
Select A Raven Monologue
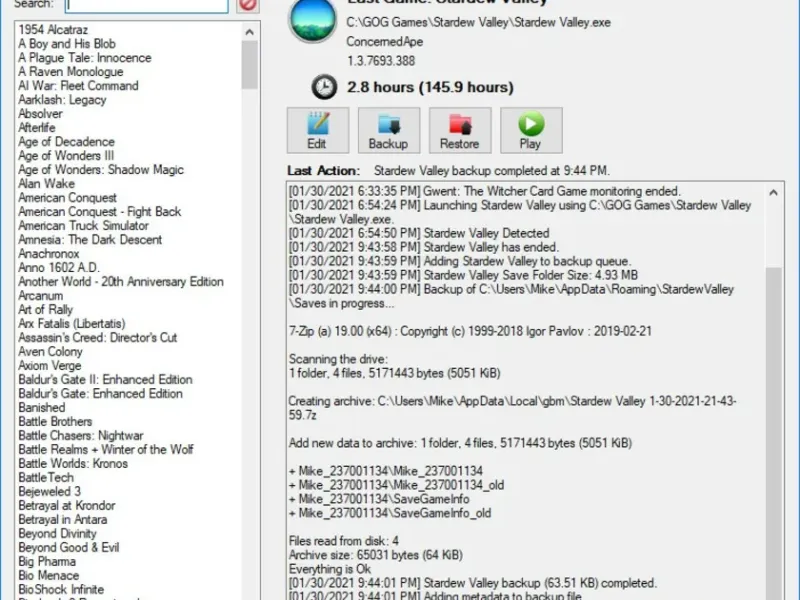tap(70, 72)
